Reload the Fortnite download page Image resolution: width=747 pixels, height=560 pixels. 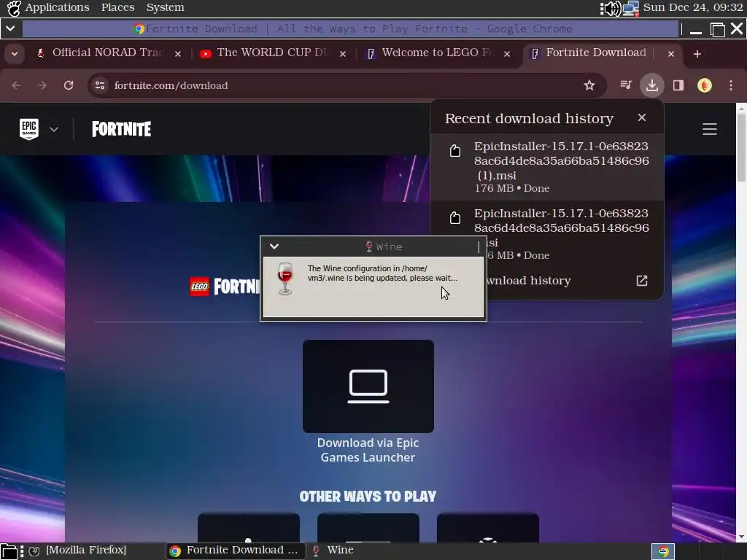(69, 85)
